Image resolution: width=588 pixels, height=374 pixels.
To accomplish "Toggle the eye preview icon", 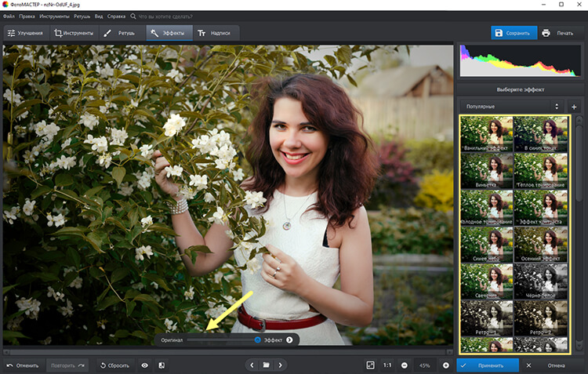I will coord(144,365).
